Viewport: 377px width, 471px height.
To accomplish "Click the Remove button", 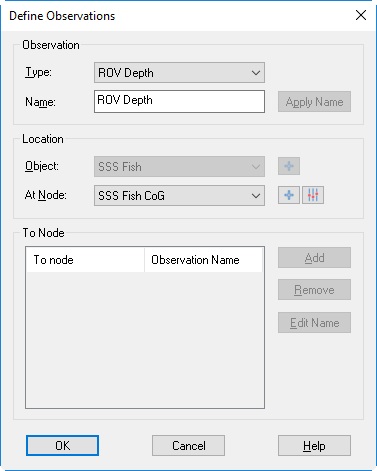I will tap(314, 290).
